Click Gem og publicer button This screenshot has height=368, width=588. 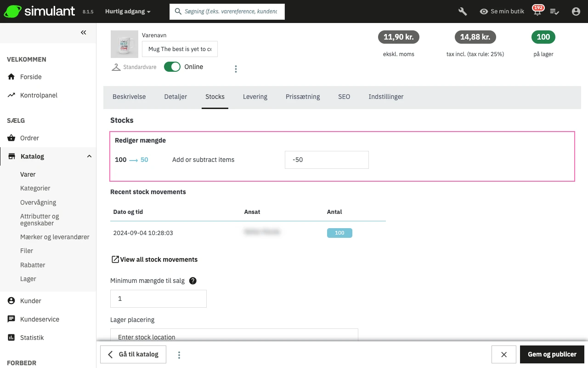(x=552, y=354)
